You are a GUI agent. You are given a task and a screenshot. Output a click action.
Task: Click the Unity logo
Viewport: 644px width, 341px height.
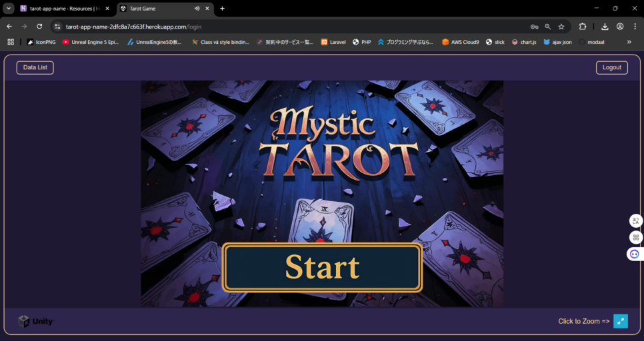click(x=36, y=321)
